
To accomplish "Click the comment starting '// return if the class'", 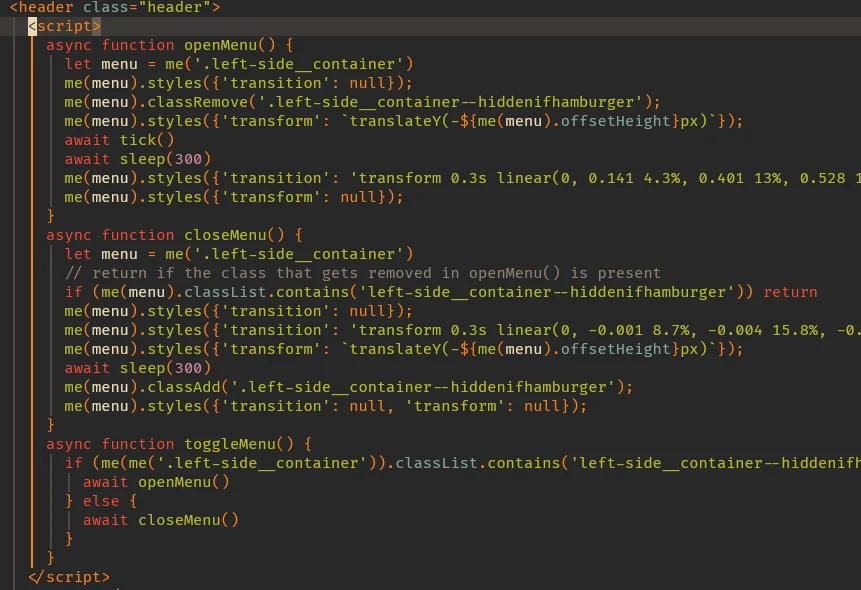I will 362,273.
